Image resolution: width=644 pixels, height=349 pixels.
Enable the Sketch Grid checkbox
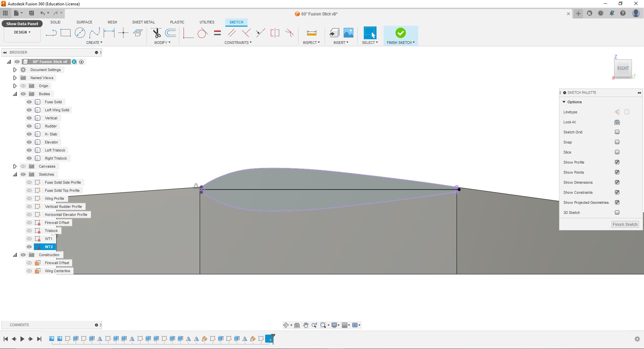click(x=617, y=132)
